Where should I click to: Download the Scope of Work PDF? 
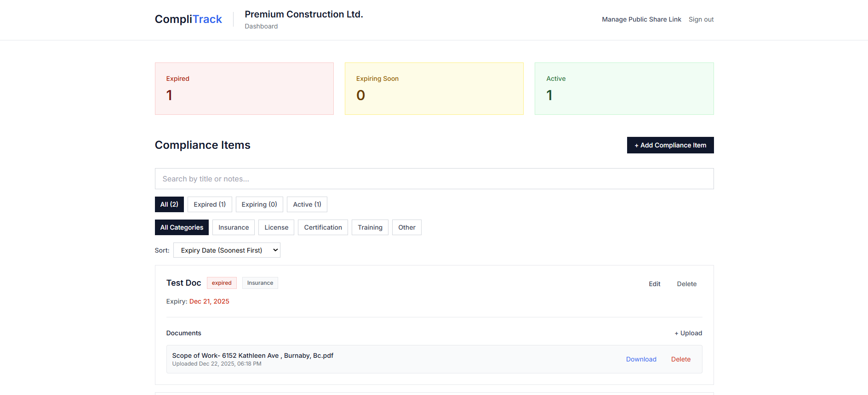point(641,359)
